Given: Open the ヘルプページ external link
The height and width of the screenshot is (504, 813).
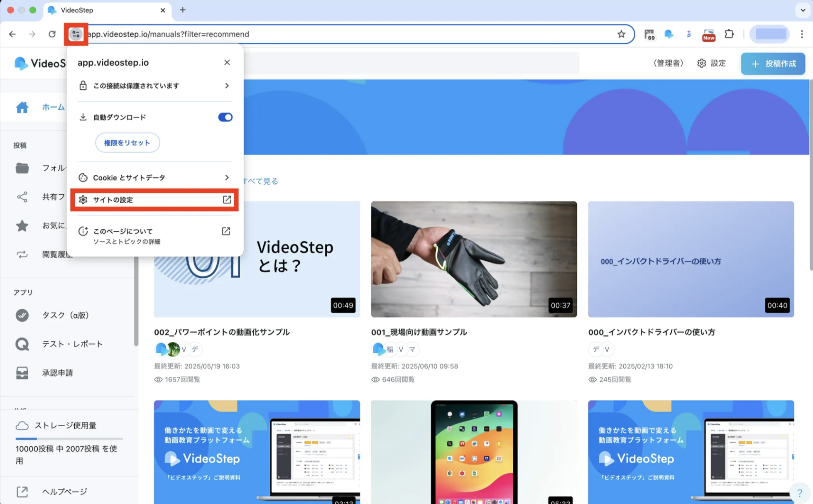Looking at the screenshot, I should (x=64, y=492).
